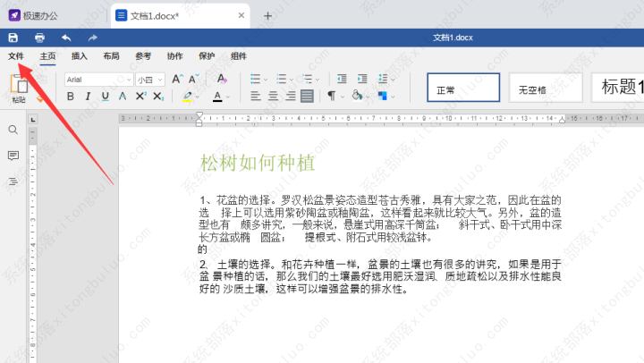
Task: Switch to the 参考 tab
Action: tap(143, 56)
